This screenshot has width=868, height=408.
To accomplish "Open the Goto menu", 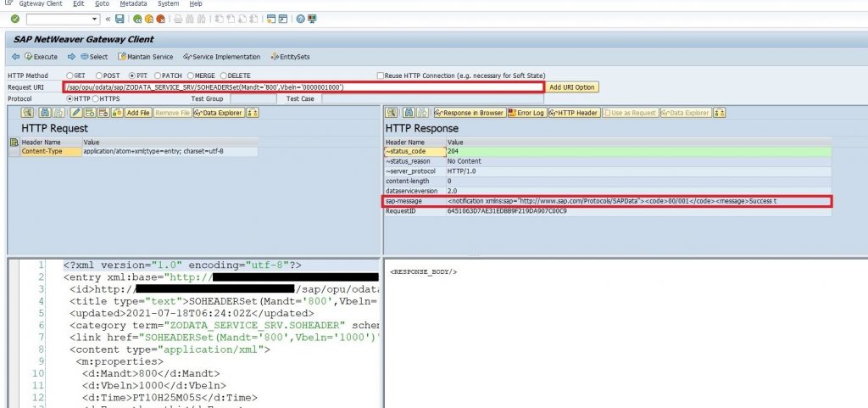I will tap(102, 3).
